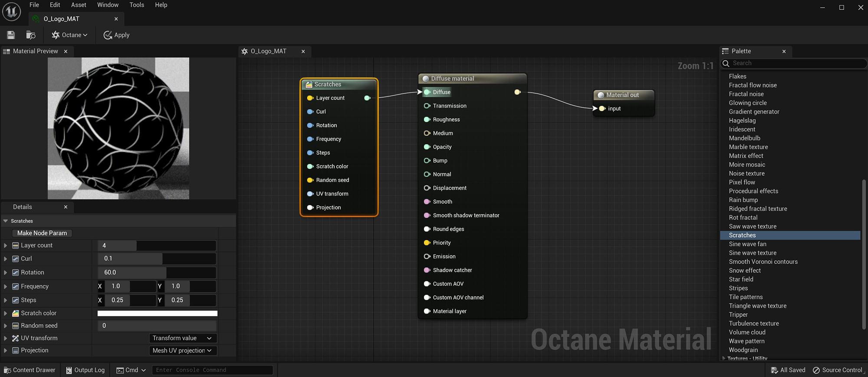This screenshot has height=377, width=868.
Task: Click the Unreal Engine logo icon
Action: click(x=12, y=12)
